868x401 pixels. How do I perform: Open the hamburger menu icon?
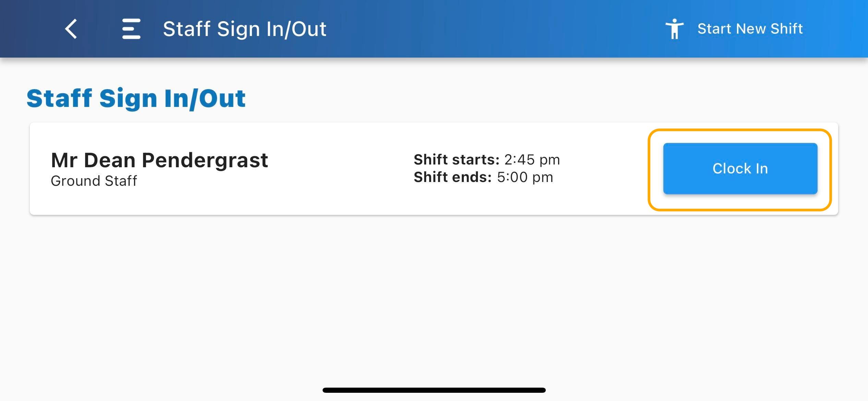click(131, 29)
